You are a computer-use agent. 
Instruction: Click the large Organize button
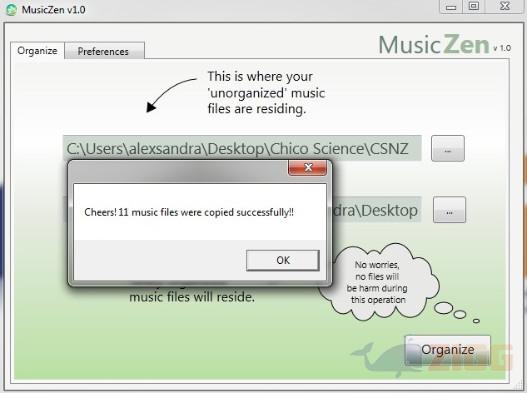point(448,350)
